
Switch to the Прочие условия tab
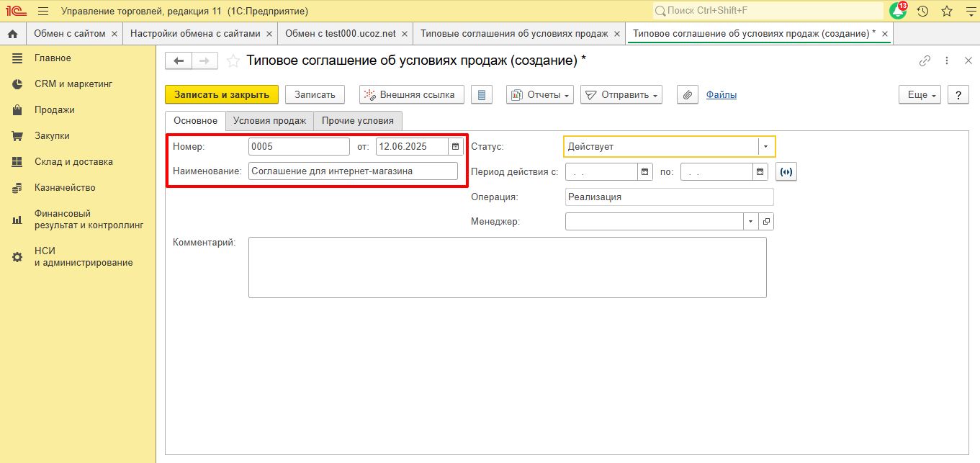click(x=358, y=121)
